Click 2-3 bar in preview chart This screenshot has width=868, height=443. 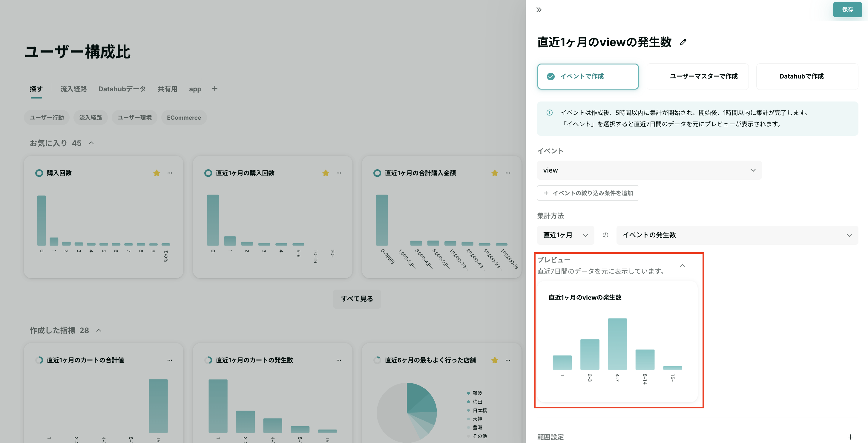[x=590, y=354]
